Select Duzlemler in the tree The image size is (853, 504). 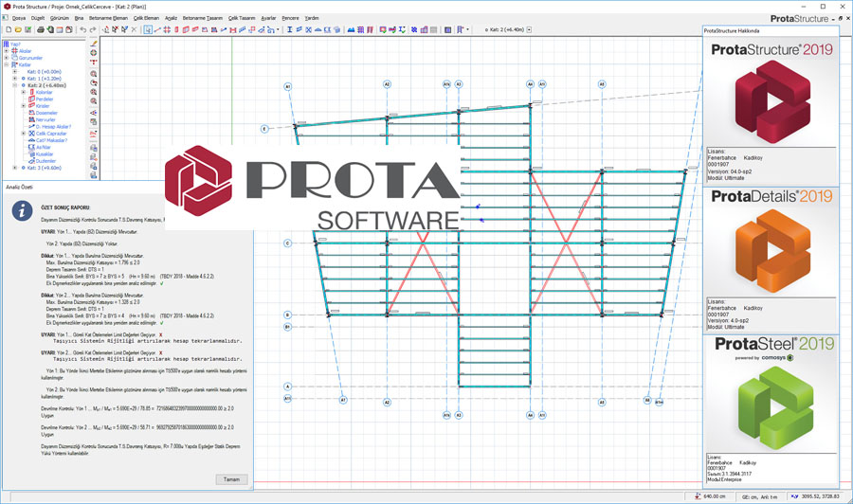tap(46, 161)
